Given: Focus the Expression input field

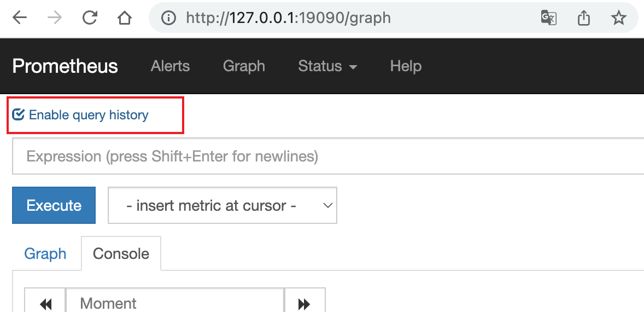Looking at the screenshot, I should click(x=328, y=157).
